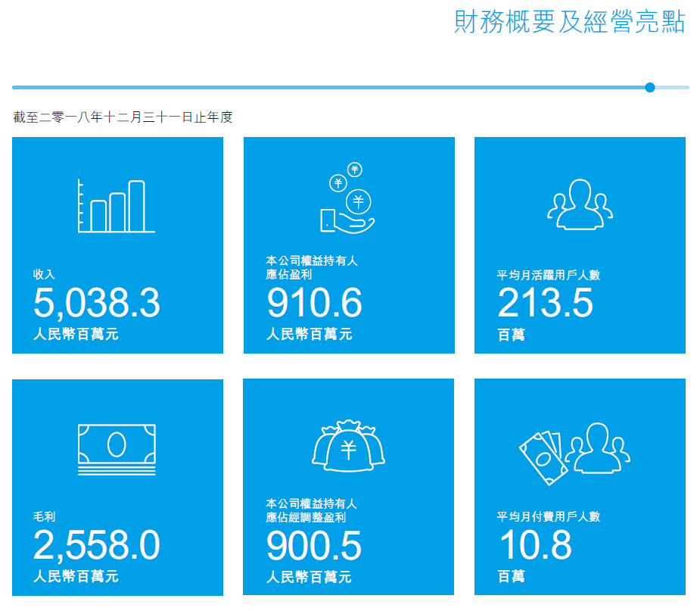700x611 pixels.
Task: Select the page title 財務概要及經營亮點
Action: [x=569, y=21]
